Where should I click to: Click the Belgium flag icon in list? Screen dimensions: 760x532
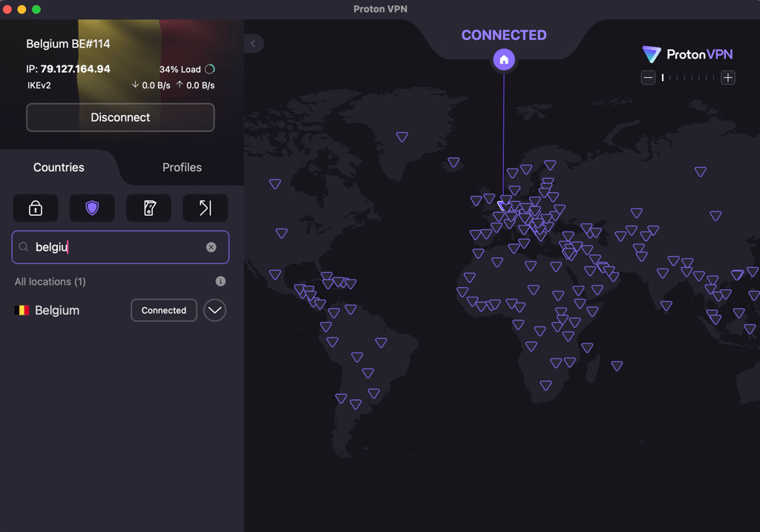pos(22,310)
